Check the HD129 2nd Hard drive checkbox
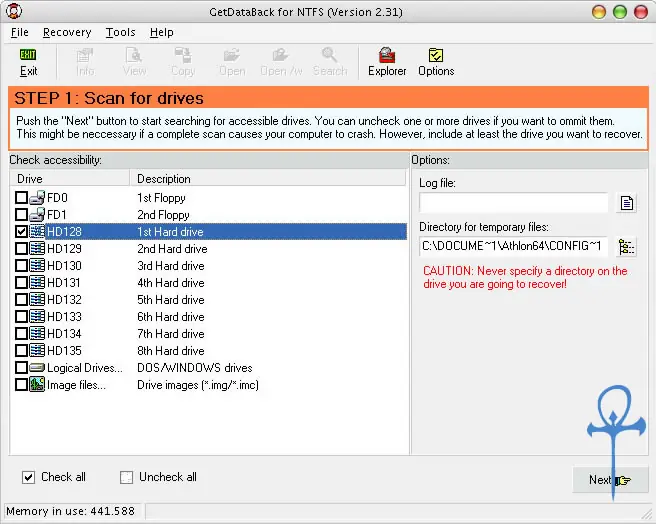Image resolution: width=656 pixels, height=524 pixels. point(21,249)
